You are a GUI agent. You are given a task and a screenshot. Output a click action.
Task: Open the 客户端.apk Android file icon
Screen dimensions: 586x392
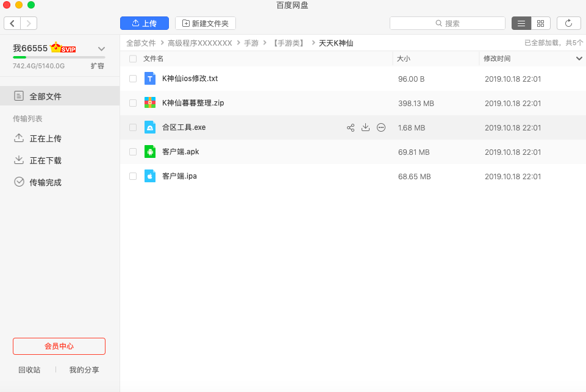coord(150,152)
